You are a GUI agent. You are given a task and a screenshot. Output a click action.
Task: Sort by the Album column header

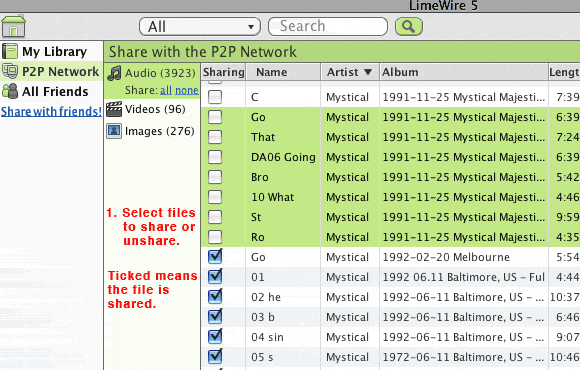point(464,72)
